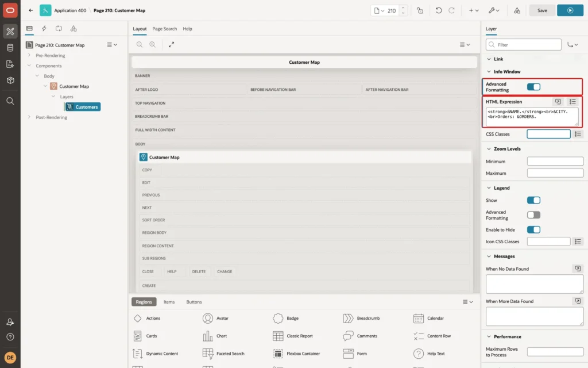The width and height of the screenshot is (588, 368).
Task: Open the App Builder sidebar icon
Action: click(x=10, y=32)
